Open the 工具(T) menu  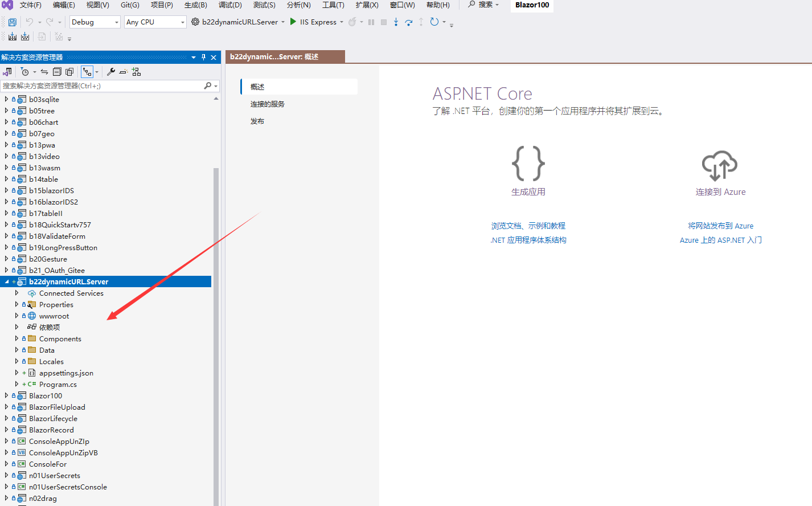pyautogui.click(x=333, y=5)
